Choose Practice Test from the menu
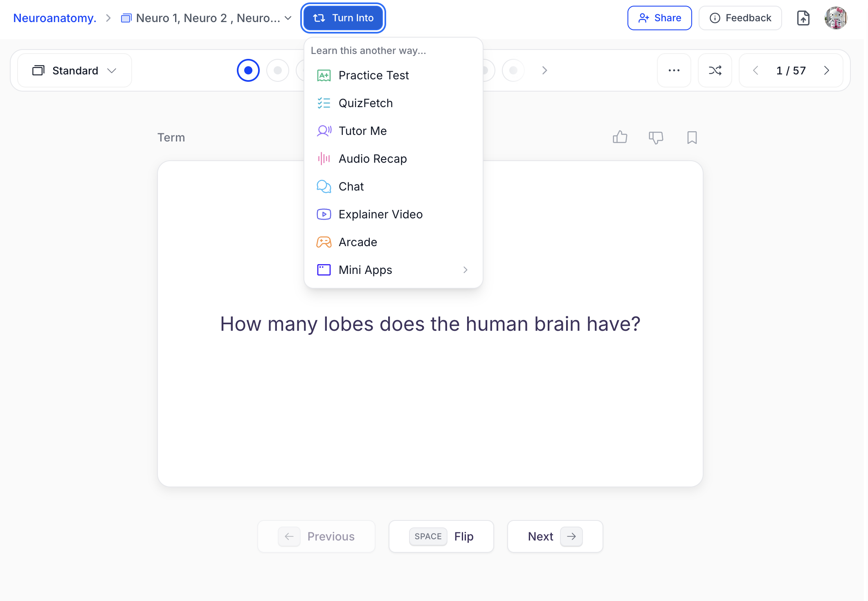This screenshot has width=868, height=601. coord(373,75)
